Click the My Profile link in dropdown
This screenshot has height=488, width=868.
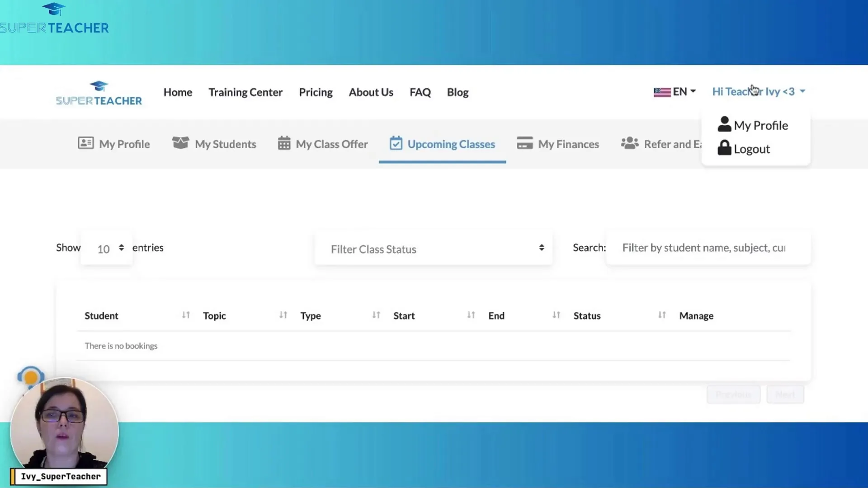761,125
